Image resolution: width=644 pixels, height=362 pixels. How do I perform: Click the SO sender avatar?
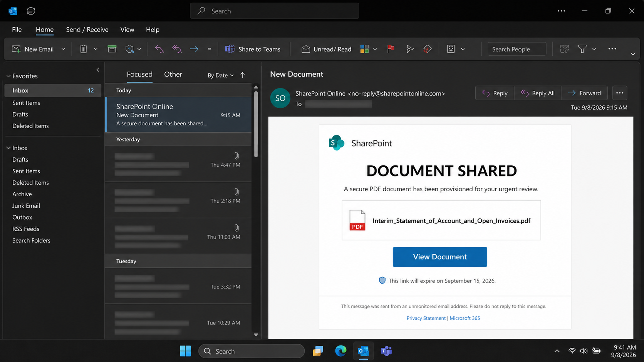[280, 98]
